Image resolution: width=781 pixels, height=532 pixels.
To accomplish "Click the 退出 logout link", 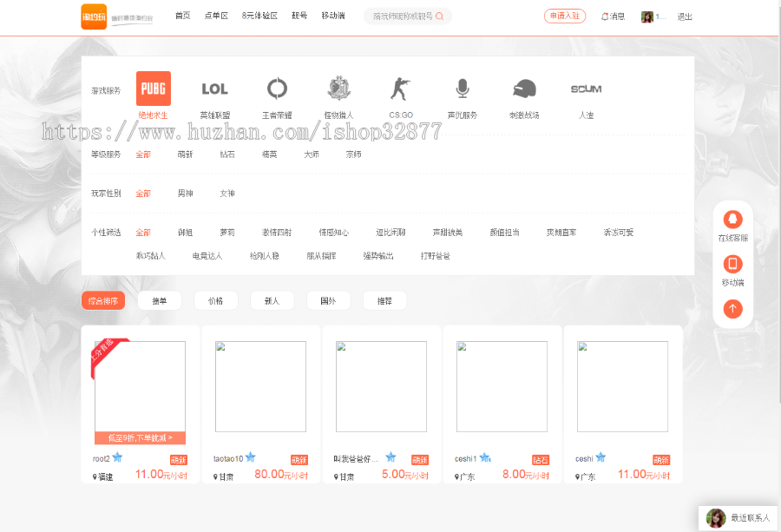I will click(686, 16).
